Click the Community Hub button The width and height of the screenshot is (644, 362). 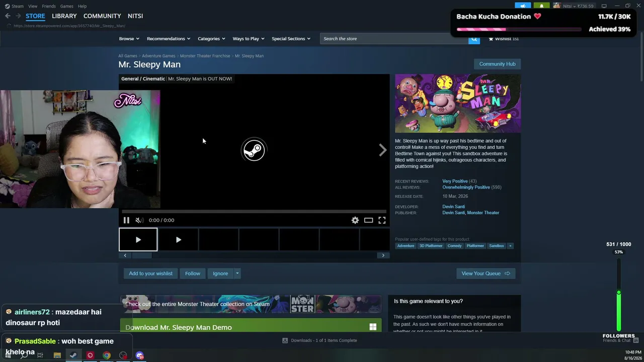click(x=497, y=64)
